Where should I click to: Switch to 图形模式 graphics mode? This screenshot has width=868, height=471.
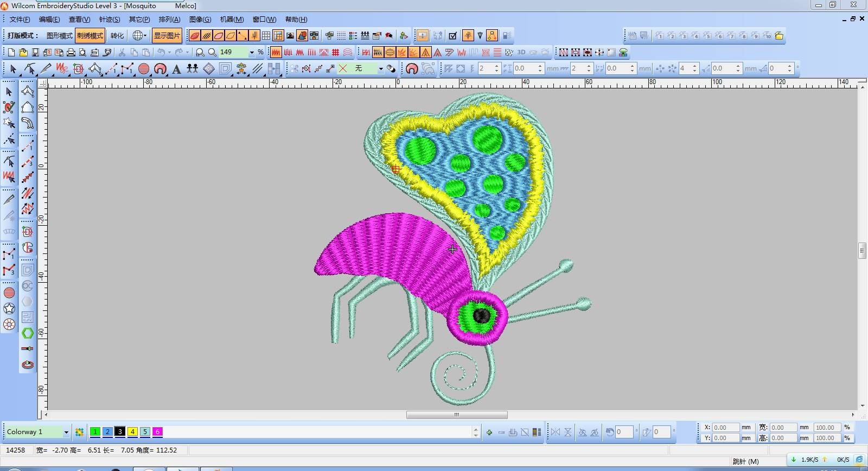[x=59, y=36]
